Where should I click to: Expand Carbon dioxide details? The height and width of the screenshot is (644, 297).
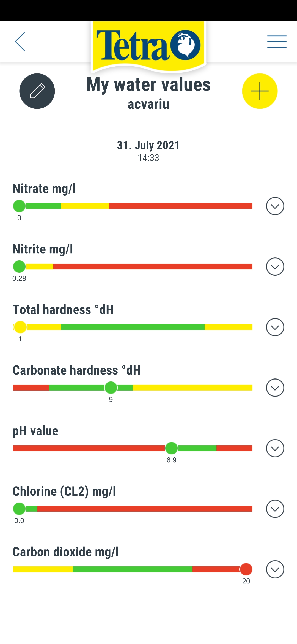275,569
